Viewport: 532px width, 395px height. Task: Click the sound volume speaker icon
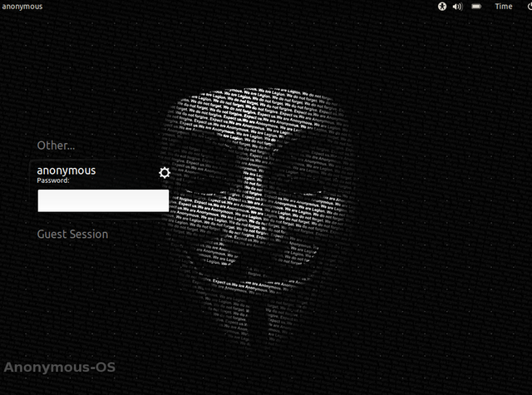(x=456, y=7)
